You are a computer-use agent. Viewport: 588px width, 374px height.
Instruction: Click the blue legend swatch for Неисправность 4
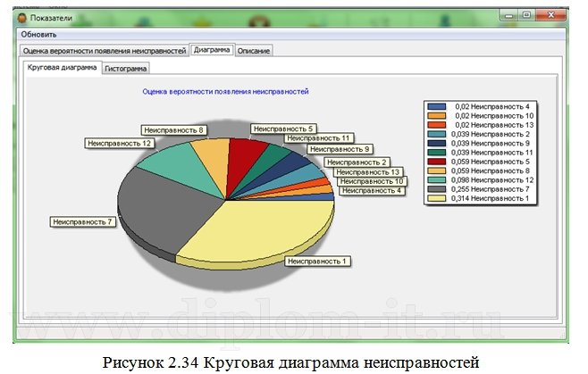pyautogui.click(x=437, y=107)
